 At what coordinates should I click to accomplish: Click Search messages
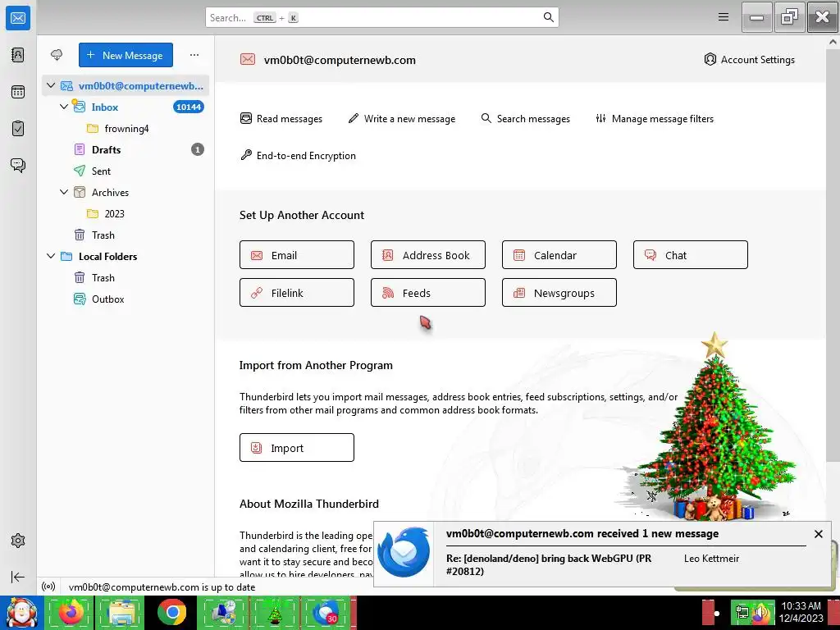526,118
